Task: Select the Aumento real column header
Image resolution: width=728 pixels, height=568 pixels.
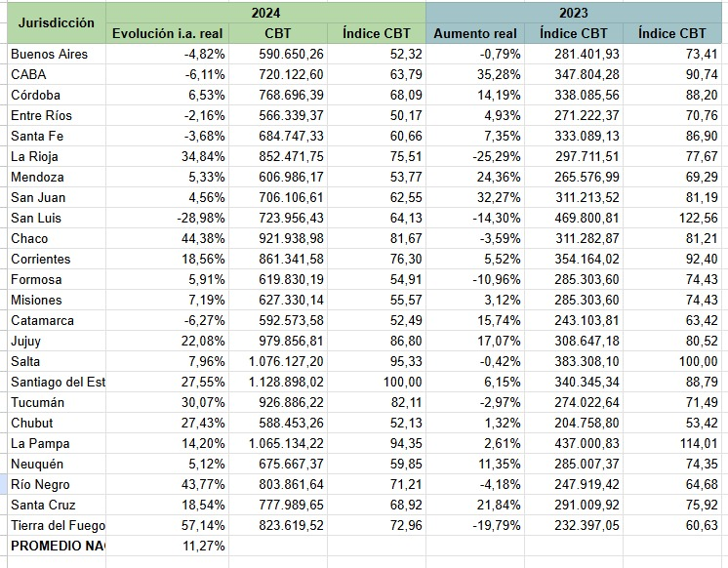Action: [476, 33]
